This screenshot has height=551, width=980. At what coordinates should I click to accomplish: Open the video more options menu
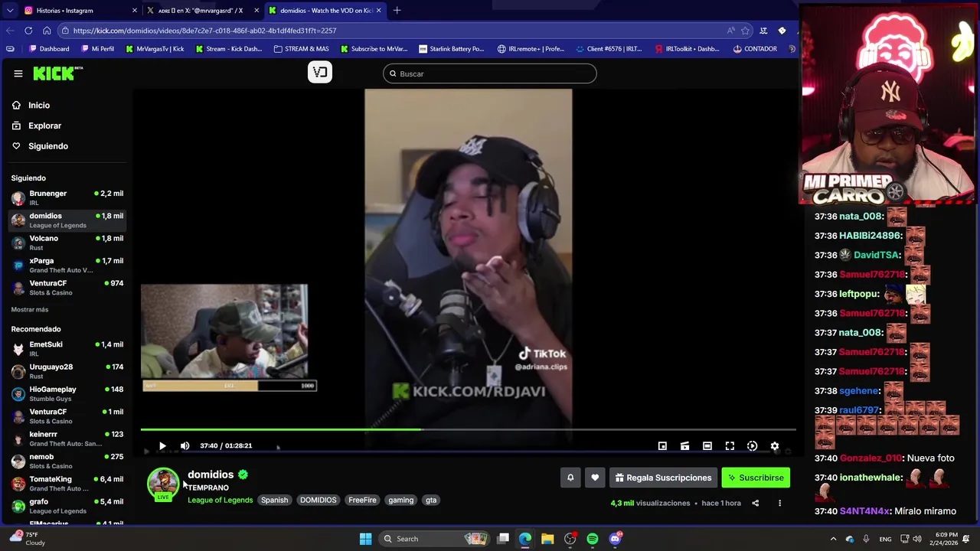click(779, 503)
